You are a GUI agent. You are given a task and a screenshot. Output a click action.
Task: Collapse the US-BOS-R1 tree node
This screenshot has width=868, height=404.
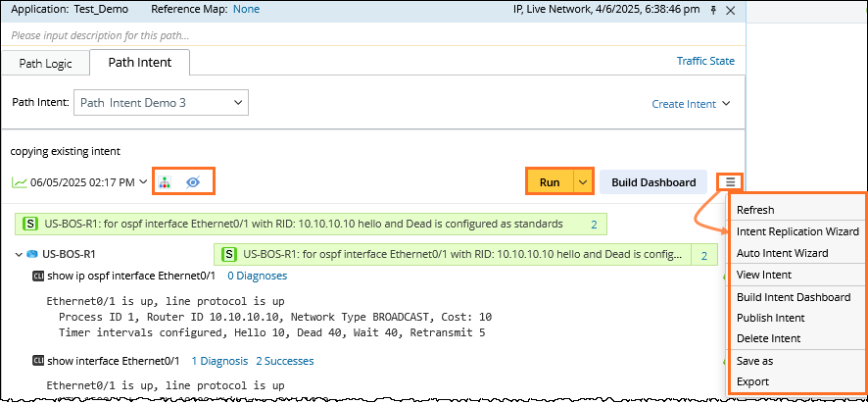19,255
